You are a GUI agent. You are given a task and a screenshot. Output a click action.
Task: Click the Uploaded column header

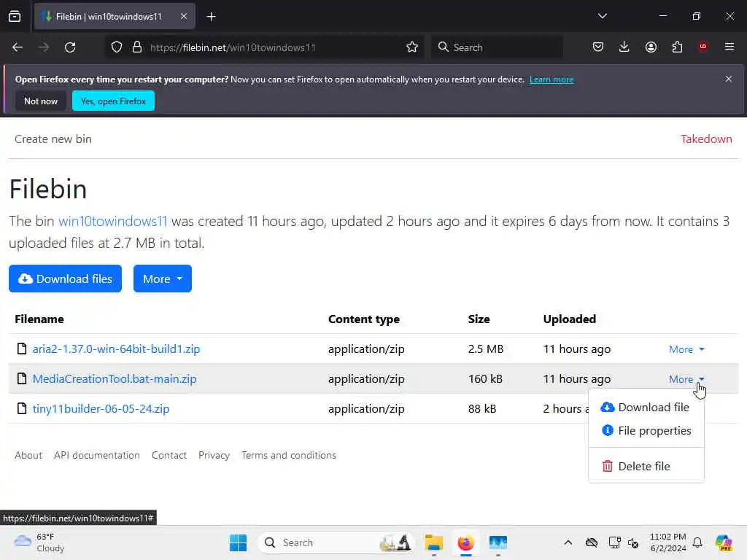[569, 319]
